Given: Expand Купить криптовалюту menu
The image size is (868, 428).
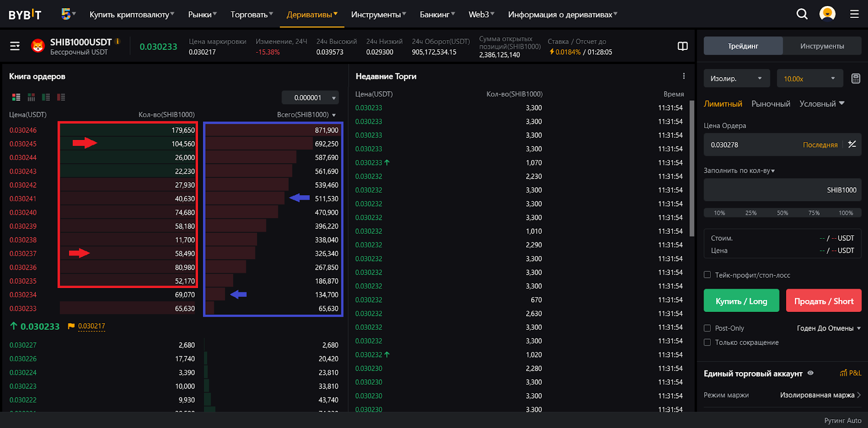Looking at the screenshot, I should coord(132,15).
